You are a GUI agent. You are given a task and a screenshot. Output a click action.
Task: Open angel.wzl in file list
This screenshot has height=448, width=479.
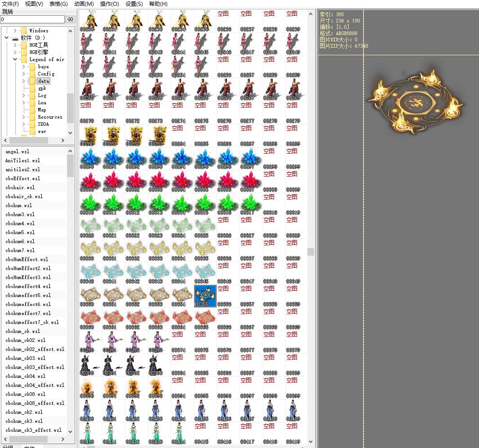coord(18,151)
